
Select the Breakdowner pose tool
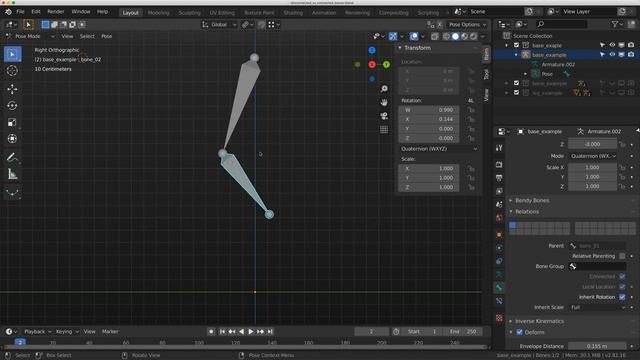pyautogui.click(x=12, y=193)
